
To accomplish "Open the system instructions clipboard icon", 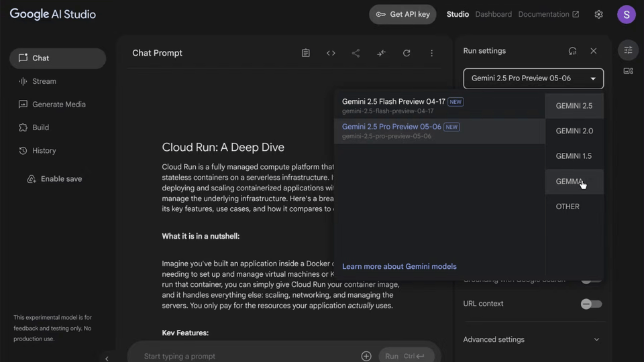I will pyautogui.click(x=306, y=53).
